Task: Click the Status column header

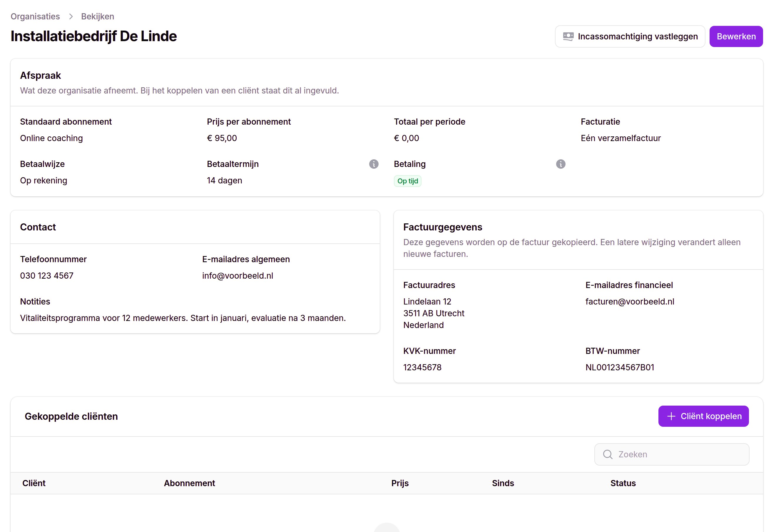Action: [623, 483]
